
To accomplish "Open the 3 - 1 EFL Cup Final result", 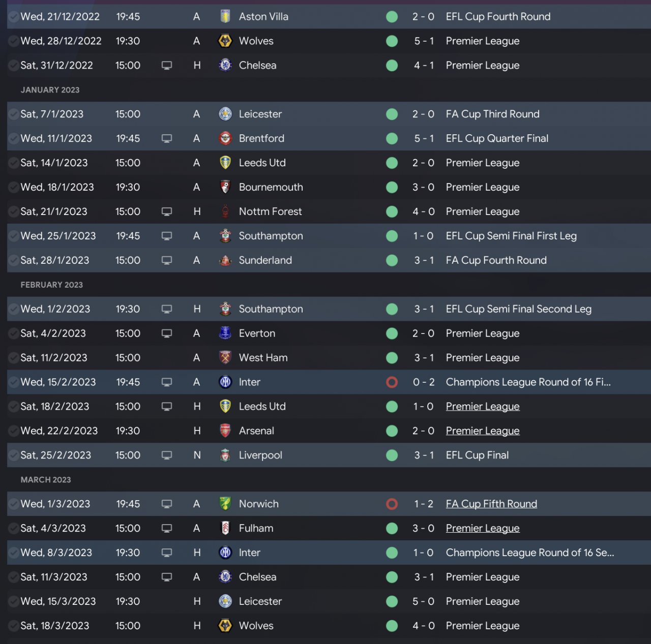I will (424, 455).
